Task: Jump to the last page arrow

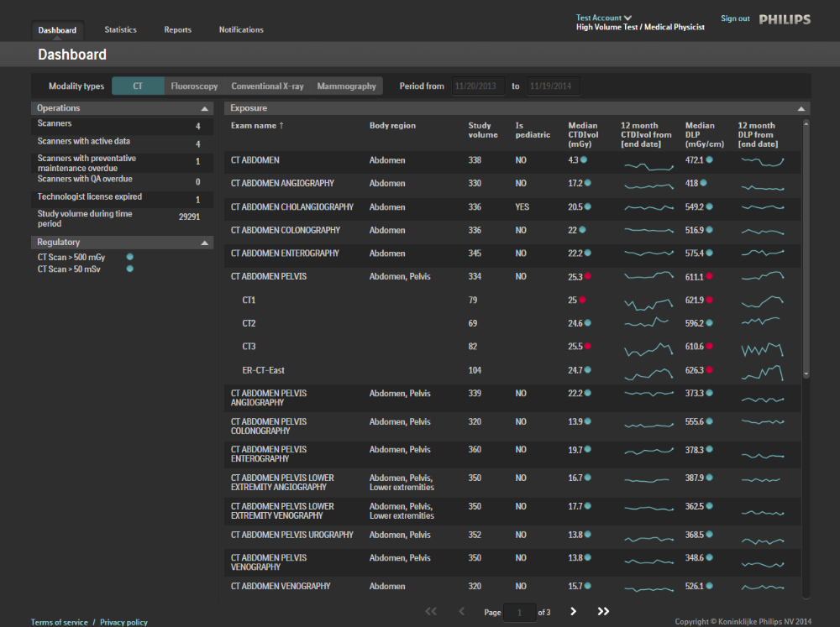Action: tap(603, 612)
